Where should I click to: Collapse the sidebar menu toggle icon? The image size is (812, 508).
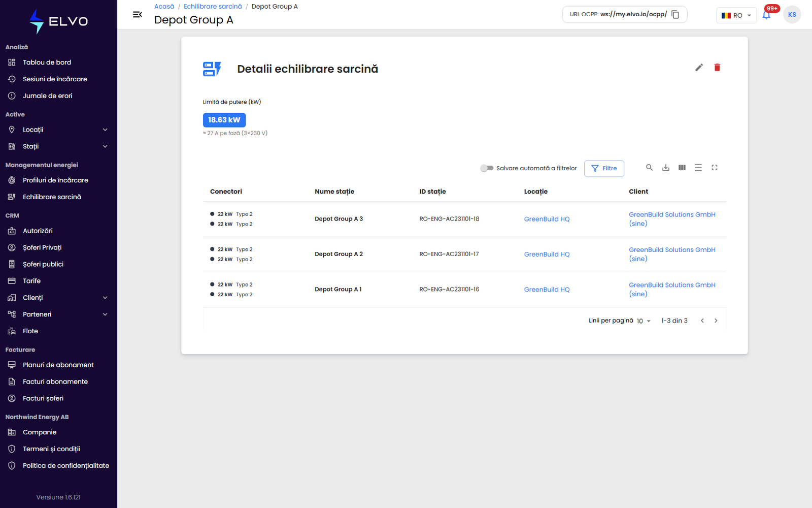[x=137, y=15]
